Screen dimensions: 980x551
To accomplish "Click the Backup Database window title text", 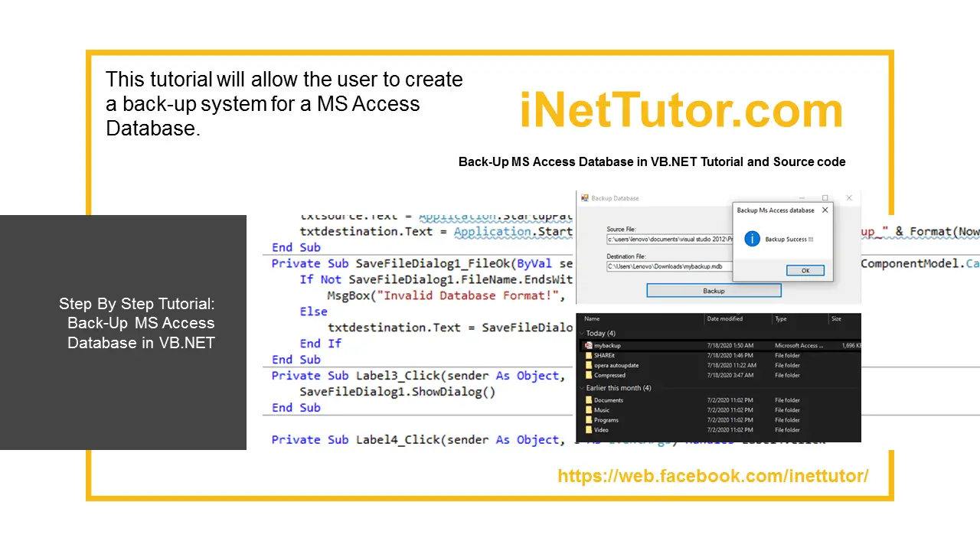I will (615, 198).
